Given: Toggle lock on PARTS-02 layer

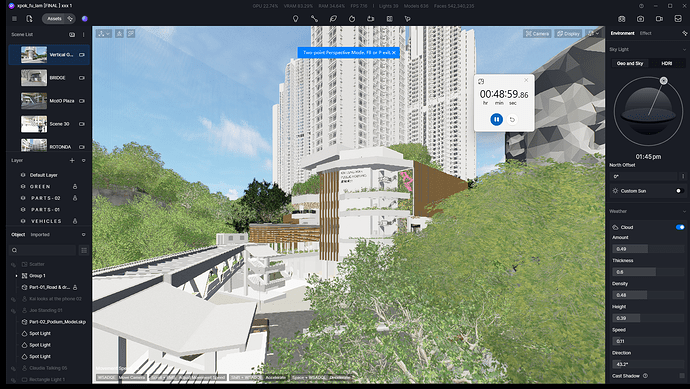Looking at the screenshot, I should coord(75,198).
